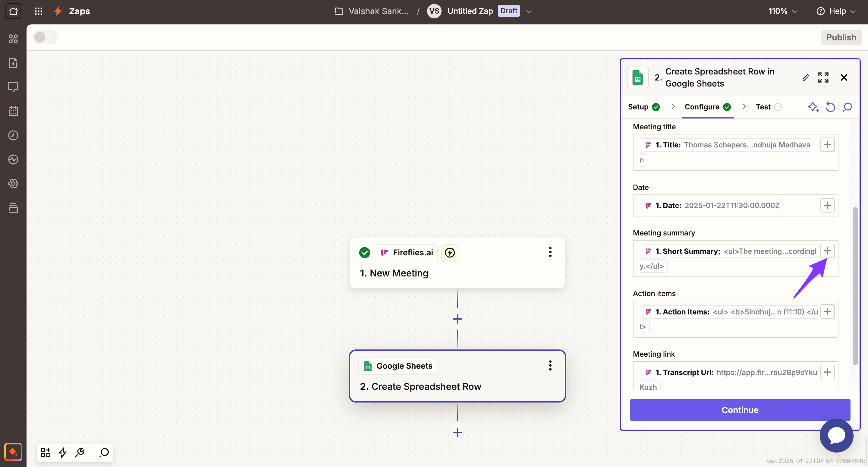Click the VS workspace avatar

click(x=434, y=11)
